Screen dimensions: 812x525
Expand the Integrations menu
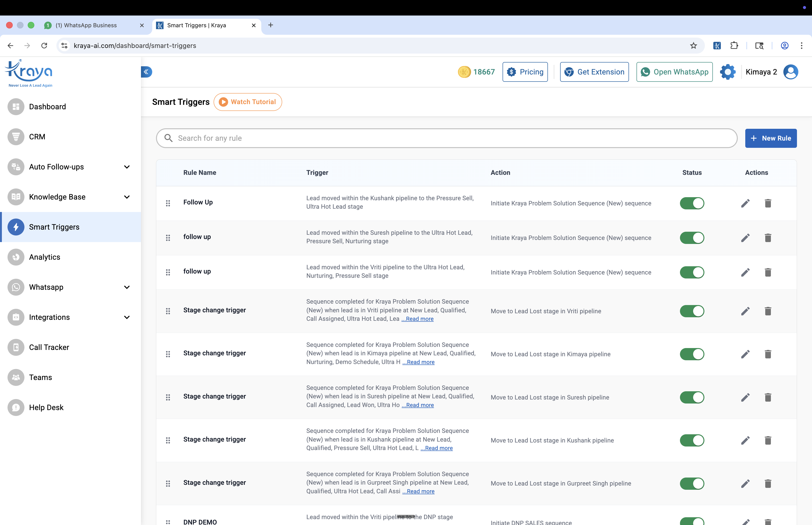(x=127, y=317)
